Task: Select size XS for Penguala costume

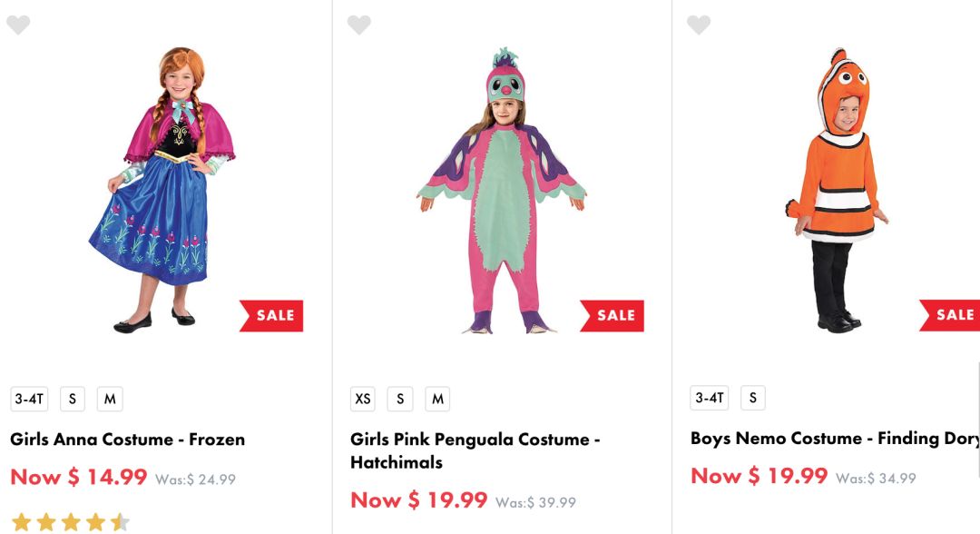Action: tap(363, 399)
